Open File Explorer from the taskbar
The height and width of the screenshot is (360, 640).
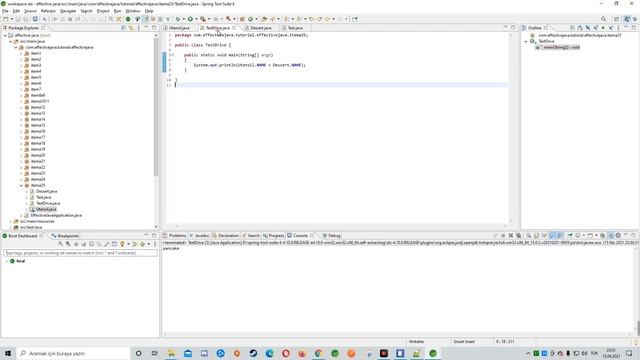point(171,353)
